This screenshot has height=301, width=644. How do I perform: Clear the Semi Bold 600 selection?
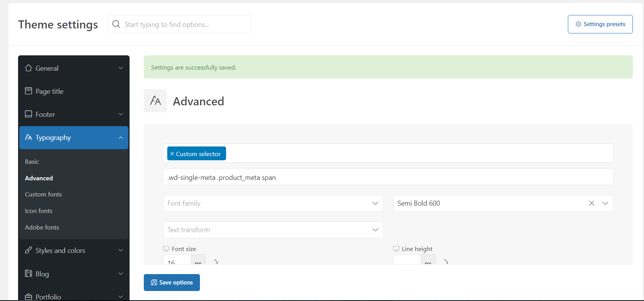tap(591, 203)
